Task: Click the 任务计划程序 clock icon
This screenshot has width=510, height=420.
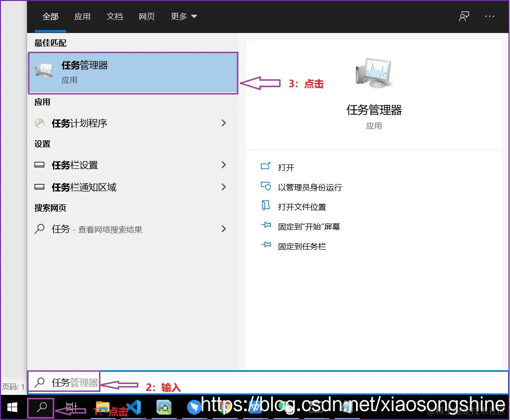Action: [x=40, y=123]
